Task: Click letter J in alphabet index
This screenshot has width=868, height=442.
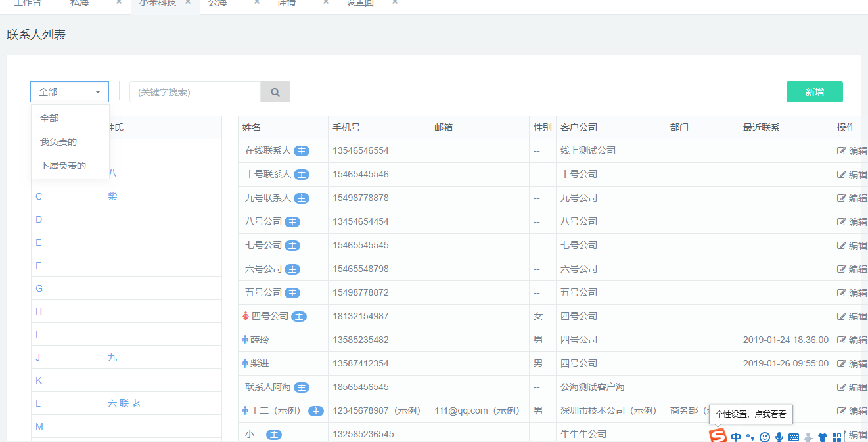Action: click(38, 357)
